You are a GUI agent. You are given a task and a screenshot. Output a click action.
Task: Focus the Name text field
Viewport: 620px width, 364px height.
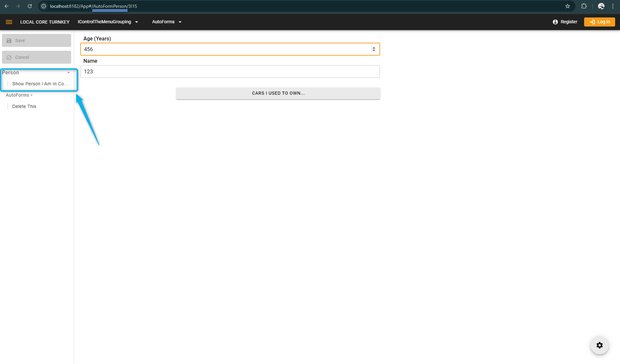[230, 71]
